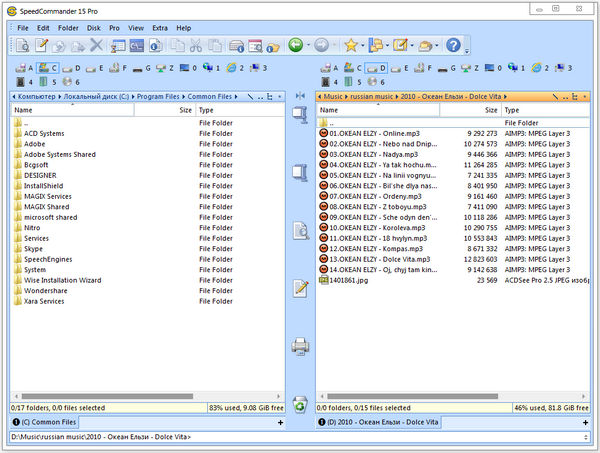Screen dimensions: 600x453
Task: Sort right panel by Size column header
Action: point(490,110)
